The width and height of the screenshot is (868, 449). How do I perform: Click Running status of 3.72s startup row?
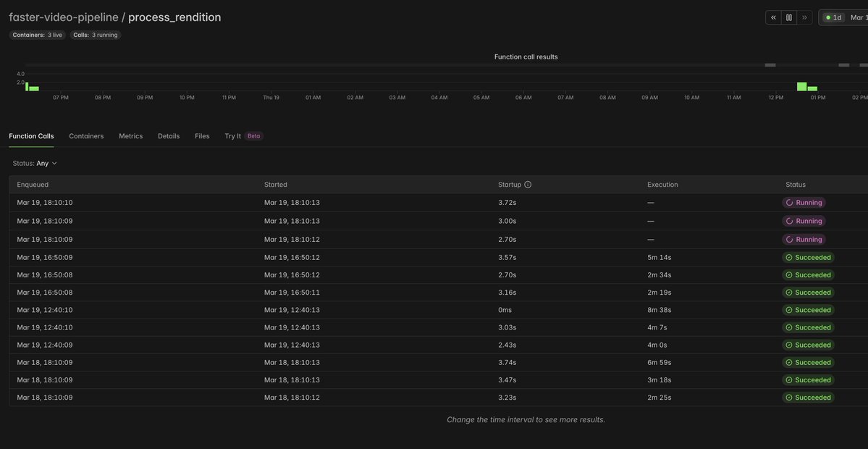coord(804,203)
